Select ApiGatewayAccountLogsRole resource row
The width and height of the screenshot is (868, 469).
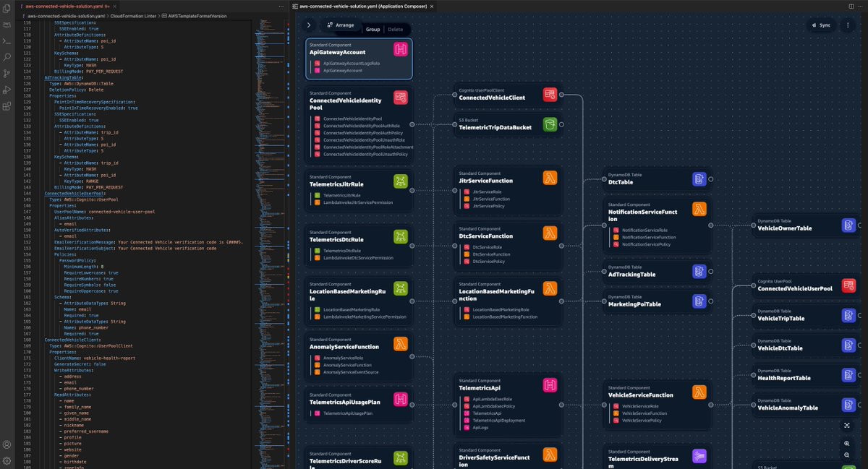350,63
